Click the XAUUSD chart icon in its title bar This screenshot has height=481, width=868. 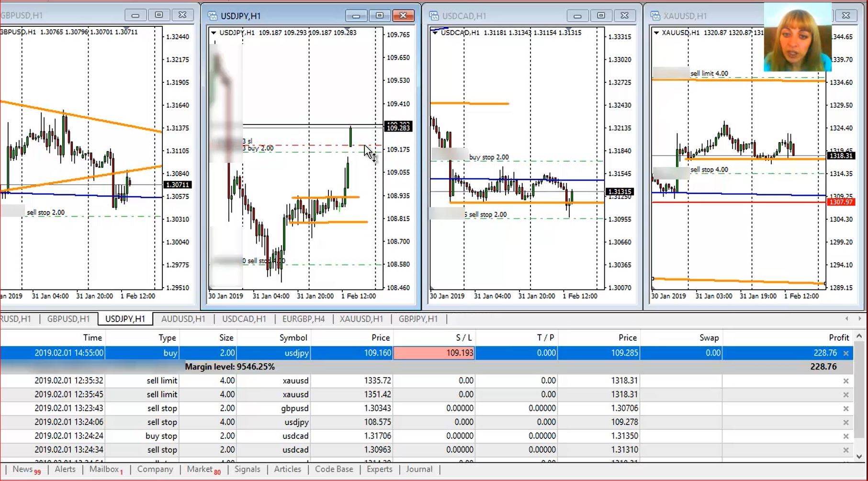tap(654, 15)
